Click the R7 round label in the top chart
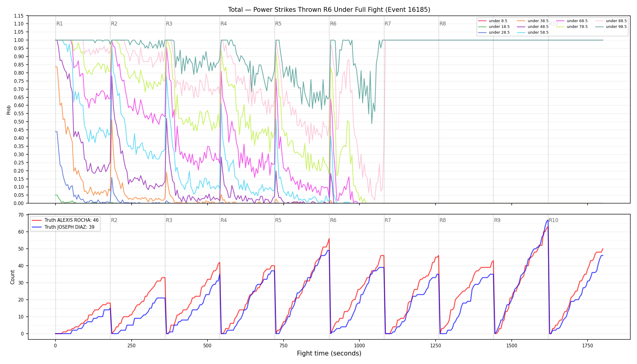 click(388, 24)
